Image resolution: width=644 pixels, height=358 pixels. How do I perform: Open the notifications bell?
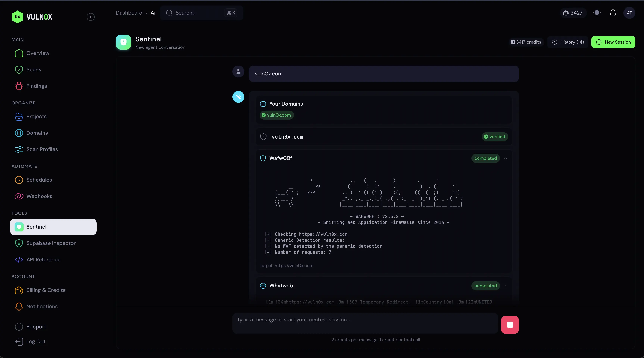[x=613, y=13]
